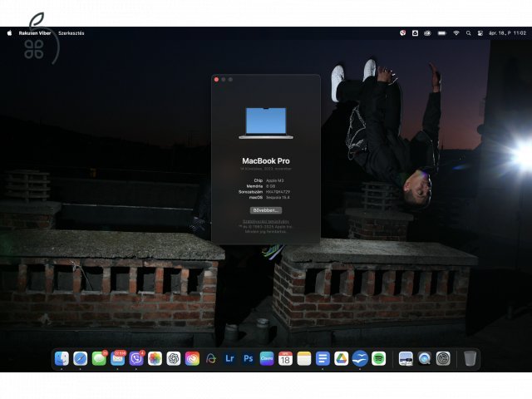Open the Szerkesztés menu
Viewport: 532px width, 399px height.
click(71, 33)
